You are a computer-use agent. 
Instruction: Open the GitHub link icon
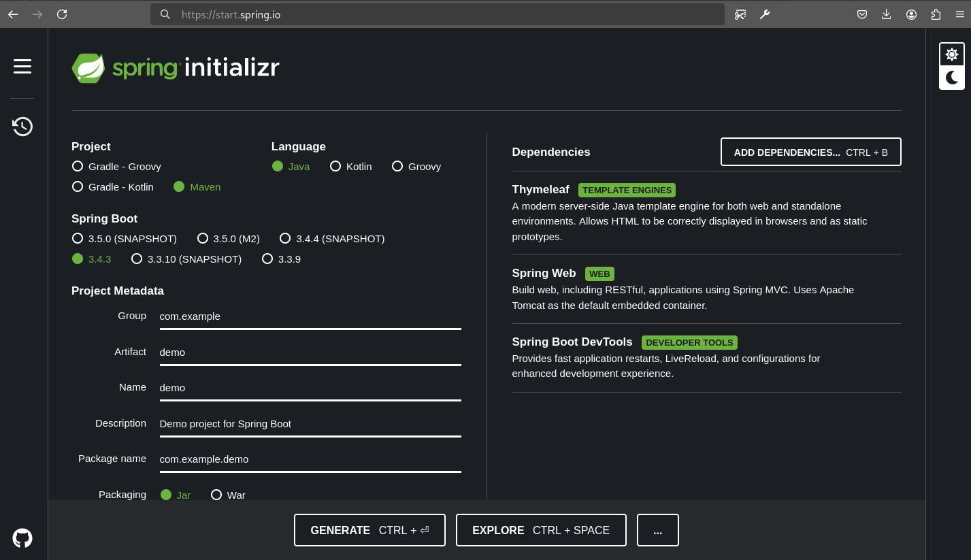[22, 538]
